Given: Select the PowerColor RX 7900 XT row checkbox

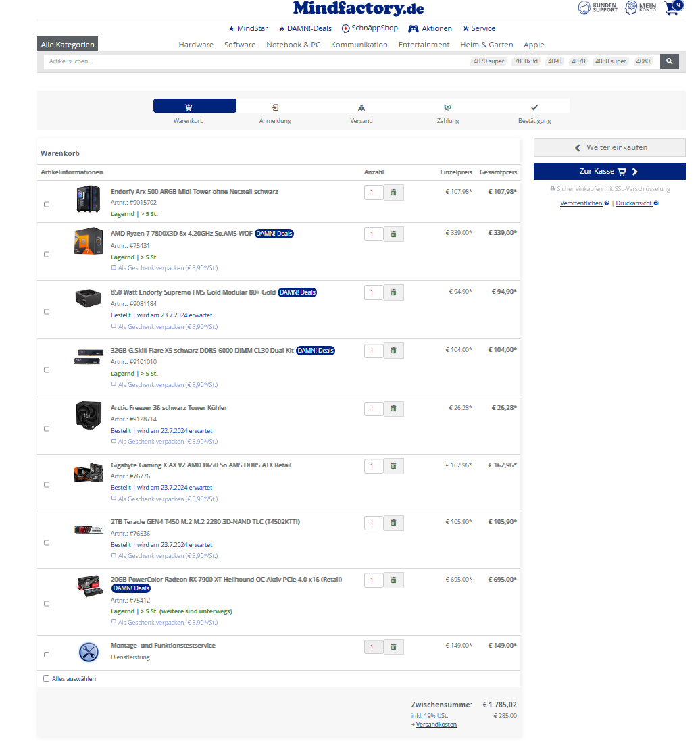Looking at the screenshot, I should click(47, 603).
